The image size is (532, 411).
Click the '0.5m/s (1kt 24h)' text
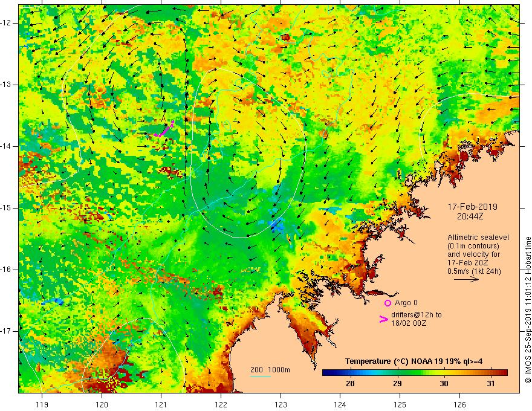point(474,271)
